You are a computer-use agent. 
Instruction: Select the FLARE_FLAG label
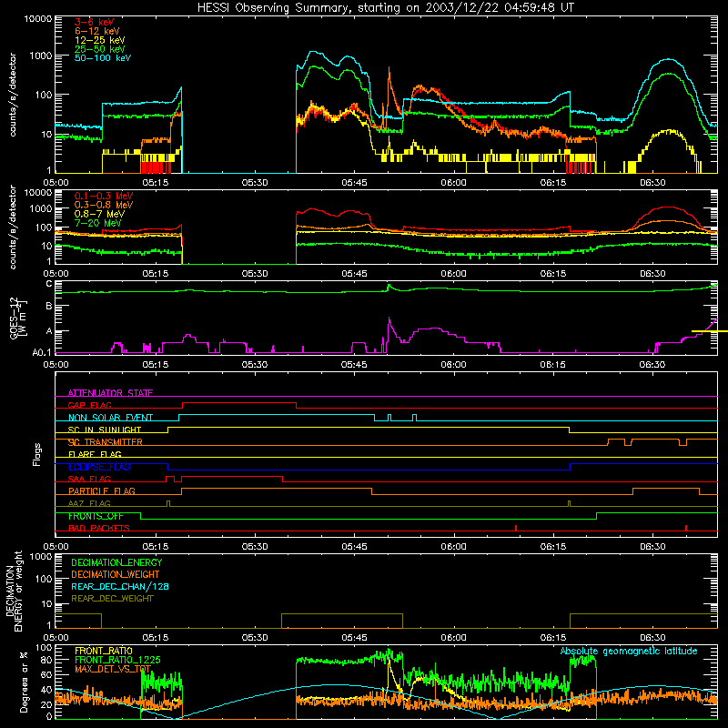(x=95, y=454)
